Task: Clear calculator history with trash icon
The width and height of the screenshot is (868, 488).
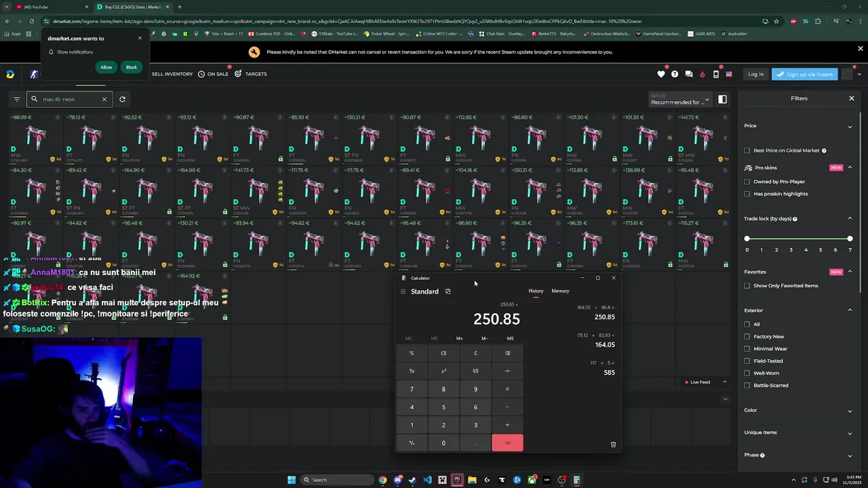Action: coord(613,445)
